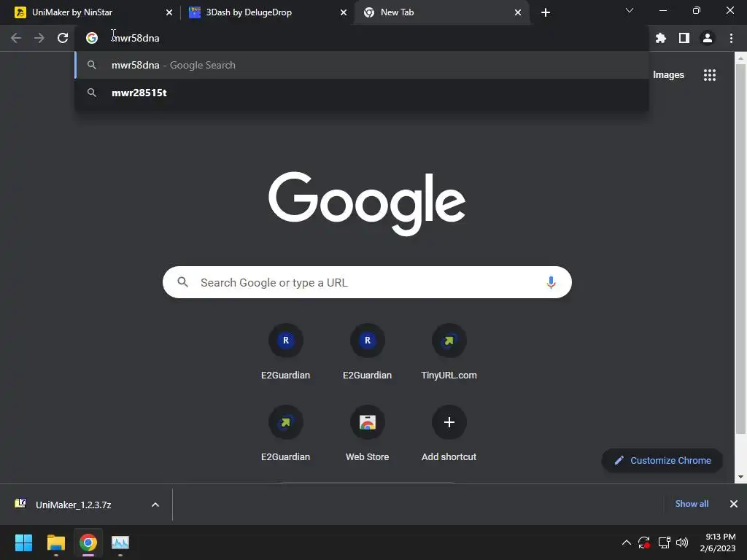Image resolution: width=747 pixels, height=560 pixels.
Task: Open the Images link
Action: pyautogui.click(x=668, y=75)
